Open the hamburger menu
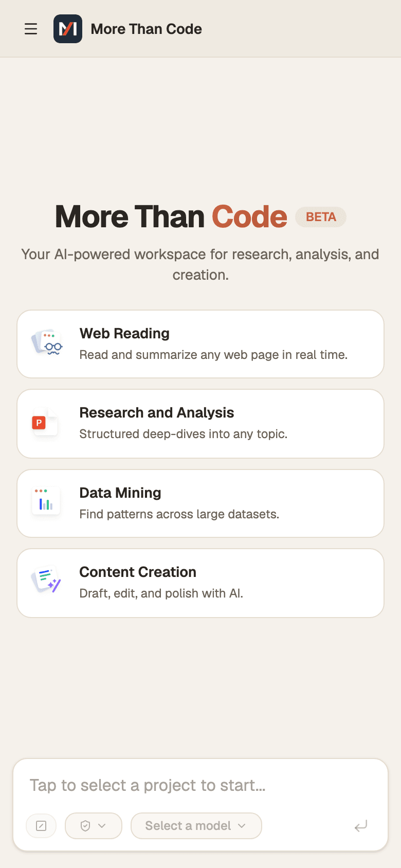Image resolution: width=401 pixels, height=868 pixels. coord(31,29)
